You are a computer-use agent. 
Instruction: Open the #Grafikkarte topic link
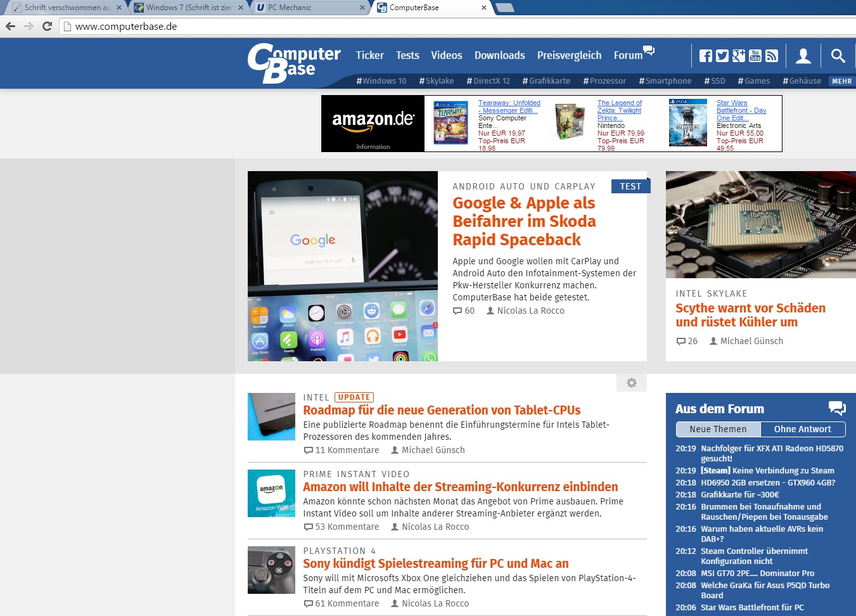pos(546,81)
